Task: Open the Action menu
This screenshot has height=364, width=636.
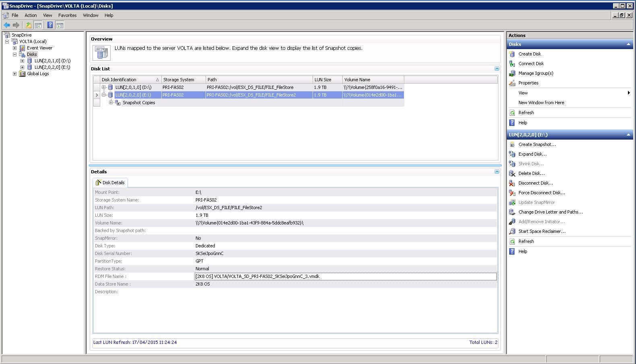Action: pos(31,15)
